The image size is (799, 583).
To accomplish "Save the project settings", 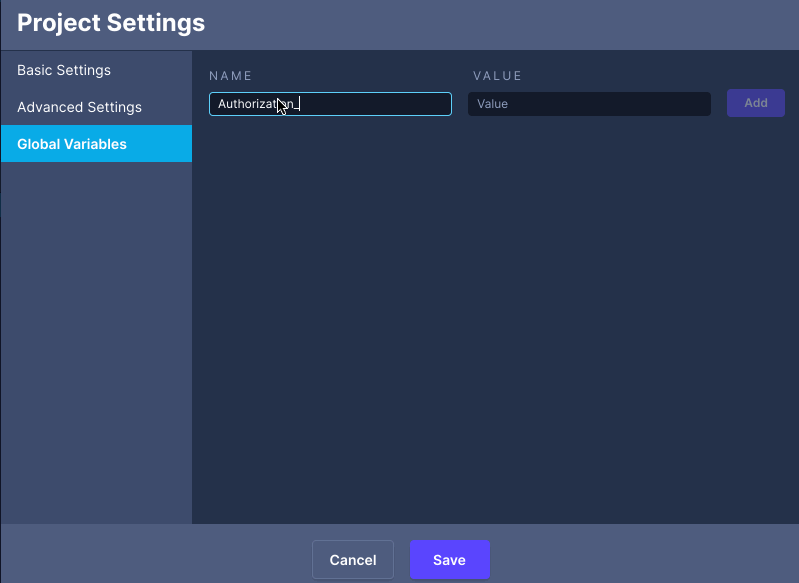I will [x=449, y=560].
